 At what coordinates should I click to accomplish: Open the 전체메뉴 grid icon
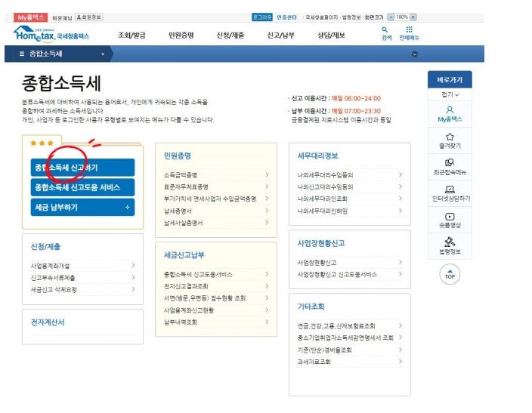(409, 29)
